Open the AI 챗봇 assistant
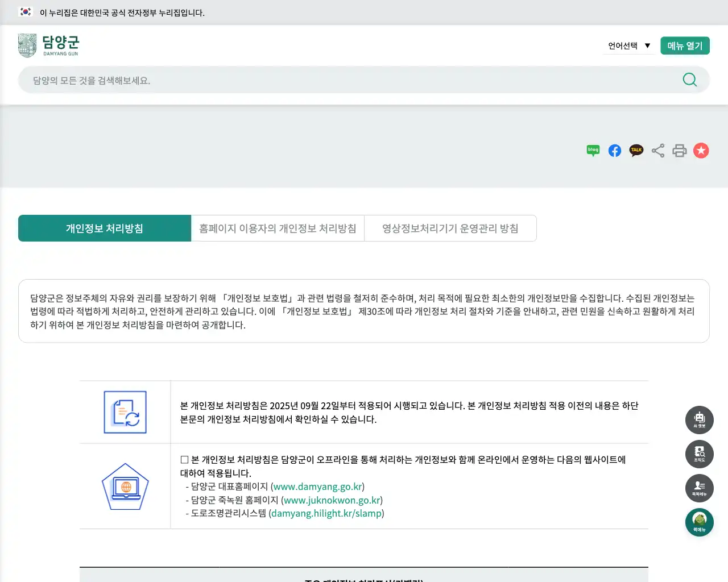728x582 pixels. [x=700, y=420]
